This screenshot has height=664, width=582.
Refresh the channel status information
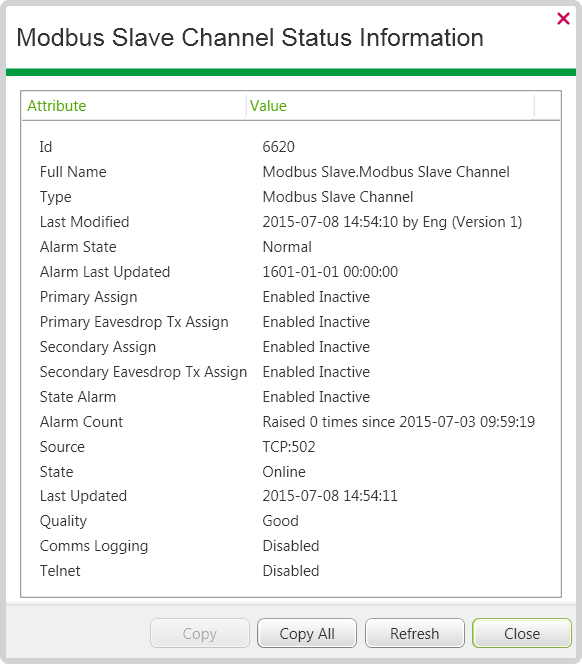click(x=415, y=633)
